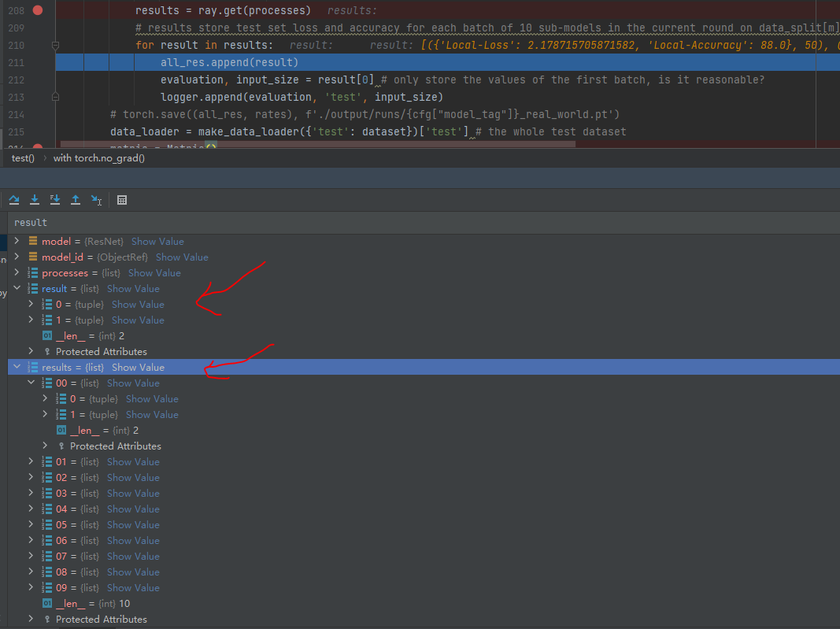Click the Step Out icon
This screenshot has height=629, width=840.
coord(76,199)
